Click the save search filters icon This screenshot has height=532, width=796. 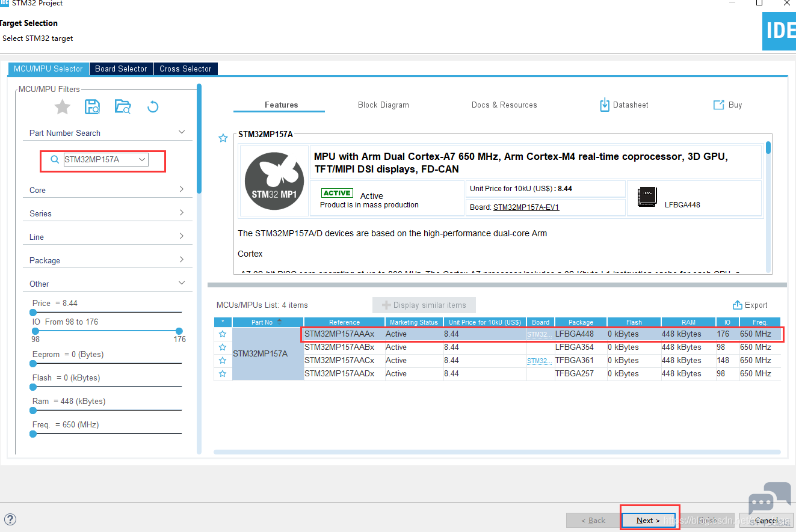[x=93, y=107]
